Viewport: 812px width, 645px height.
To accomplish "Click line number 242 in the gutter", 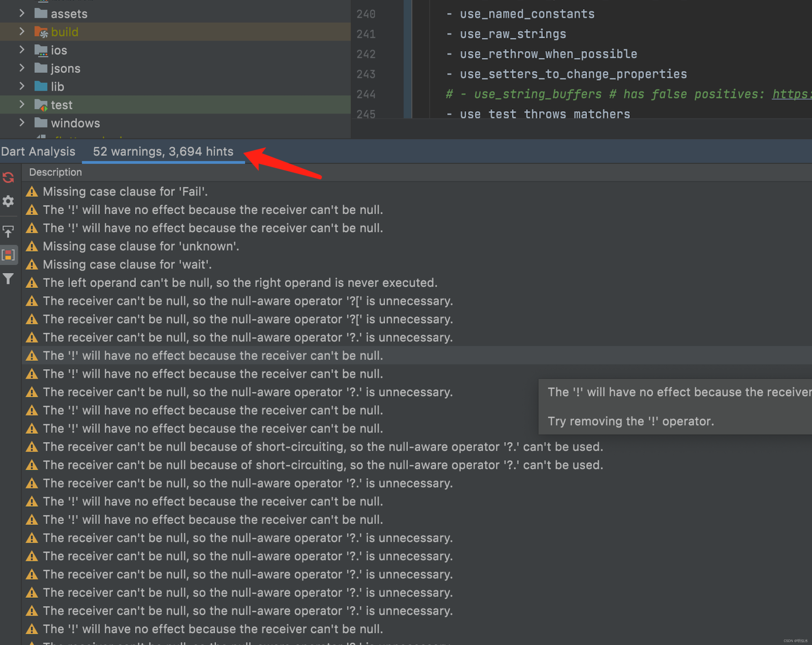I will pyautogui.click(x=366, y=54).
